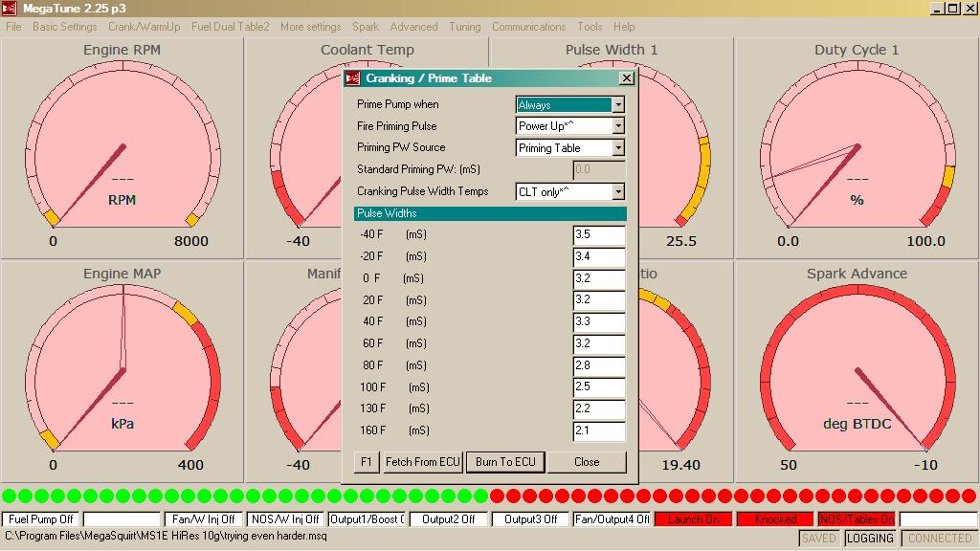Click the Standard Priming PW field
Screen dimensions: 980x551
[x=599, y=170]
